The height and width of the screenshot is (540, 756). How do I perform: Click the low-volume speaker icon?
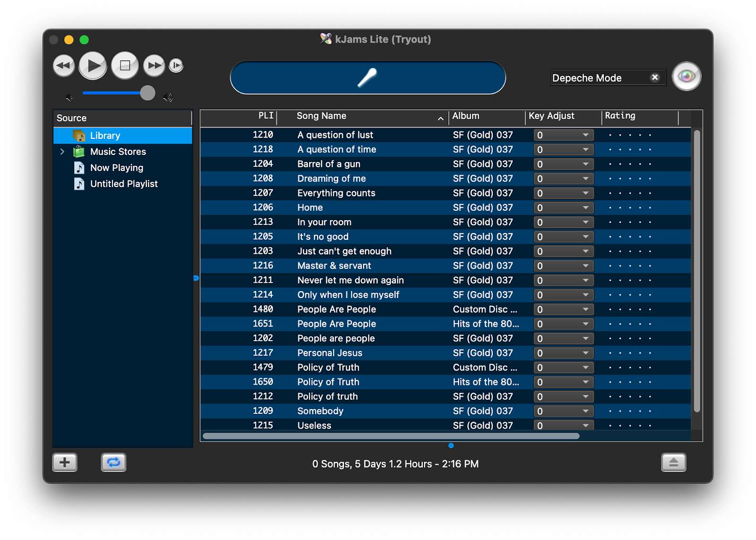pos(69,97)
